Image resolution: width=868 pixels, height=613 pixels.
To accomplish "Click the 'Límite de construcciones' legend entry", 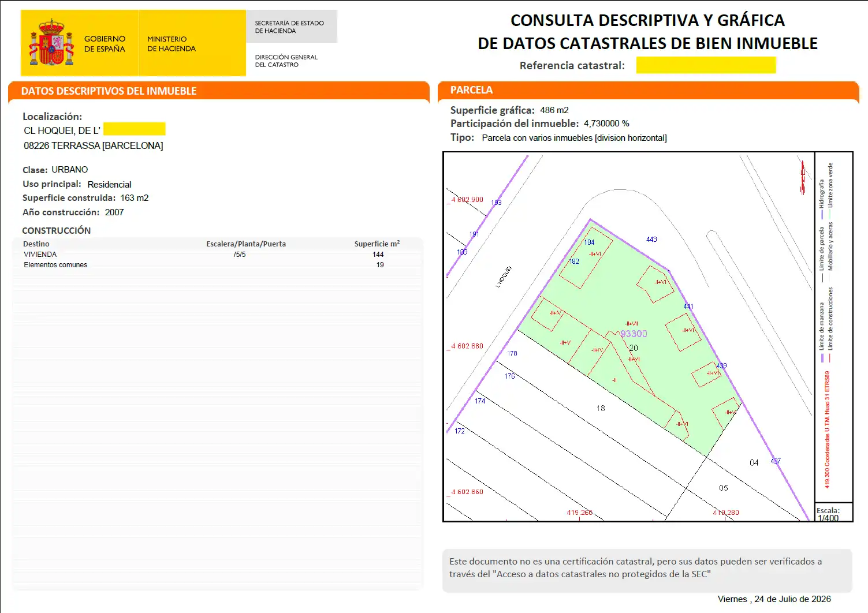I will [x=830, y=324].
